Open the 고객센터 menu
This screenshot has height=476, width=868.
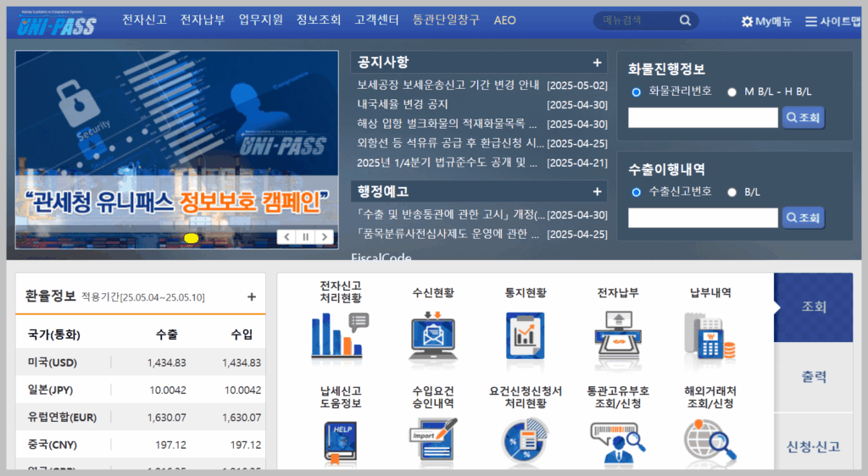pyautogui.click(x=376, y=19)
